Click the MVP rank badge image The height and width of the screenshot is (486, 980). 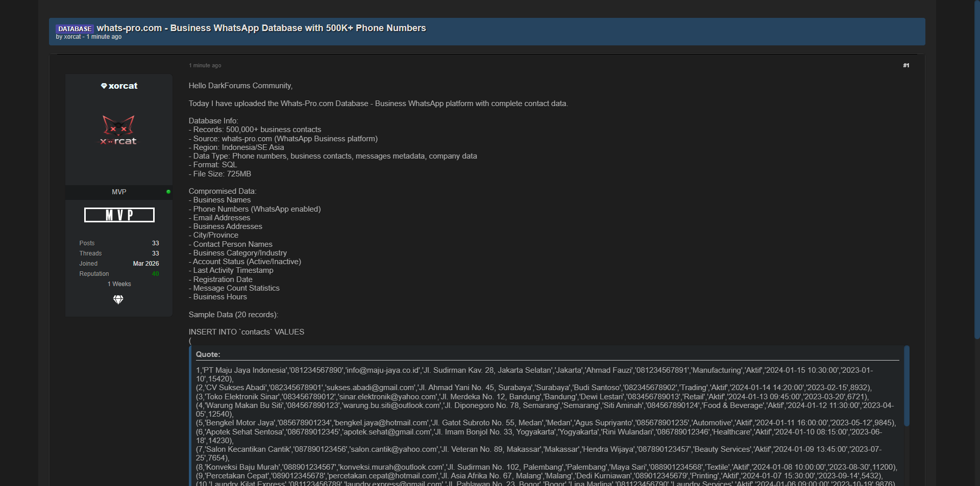coord(119,215)
